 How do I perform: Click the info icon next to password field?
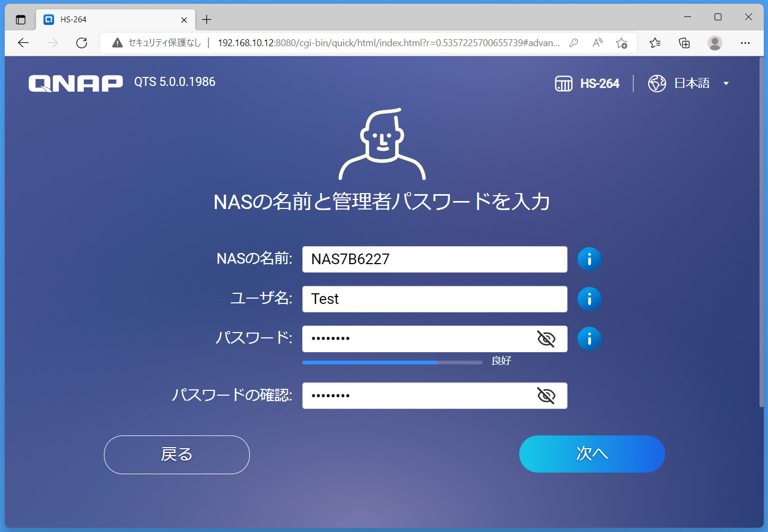pyautogui.click(x=589, y=339)
